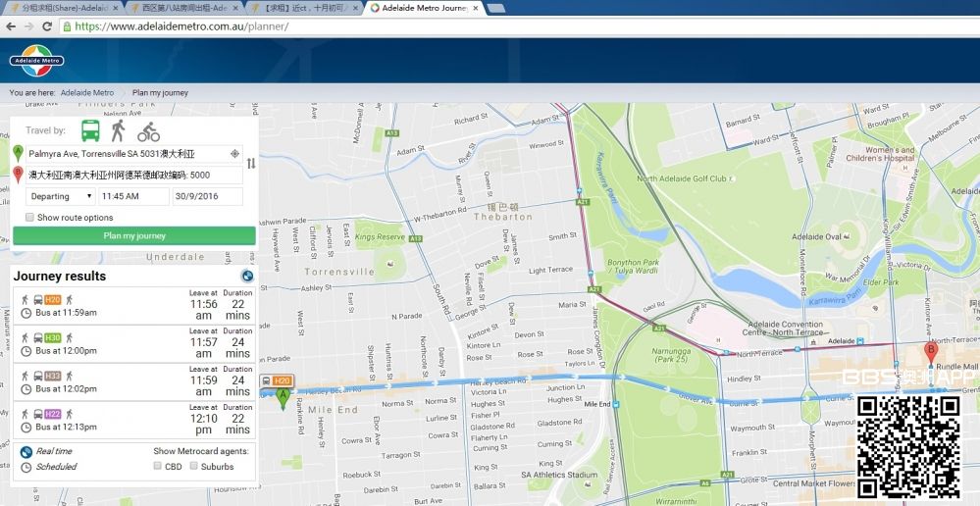The width and height of the screenshot is (980, 506).
Task: Reload the page with the refresh button
Action: pyautogui.click(x=48, y=26)
